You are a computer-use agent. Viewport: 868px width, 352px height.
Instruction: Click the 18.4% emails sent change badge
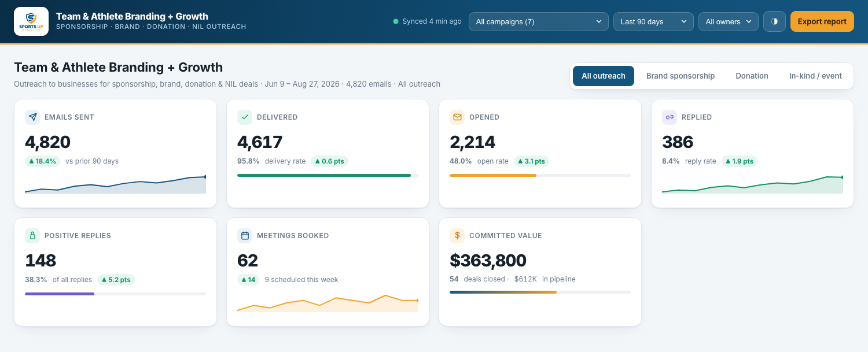click(x=42, y=161)
